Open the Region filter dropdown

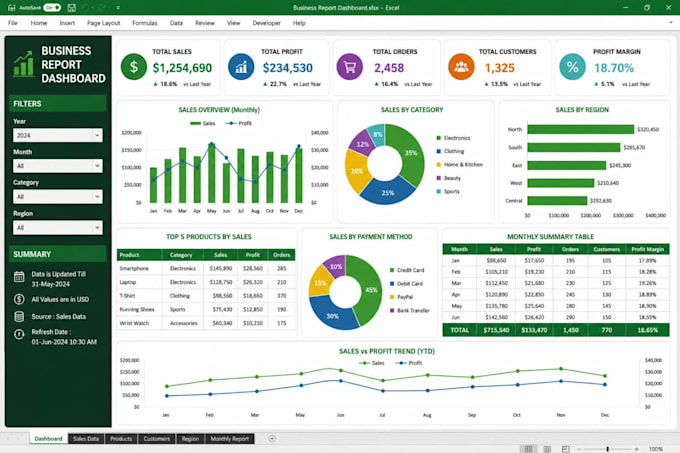58,228
